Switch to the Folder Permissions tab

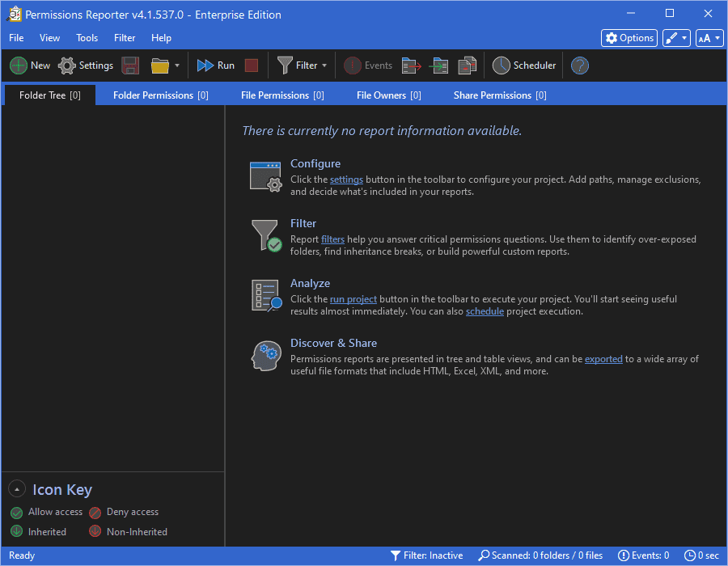pos(161,95)
